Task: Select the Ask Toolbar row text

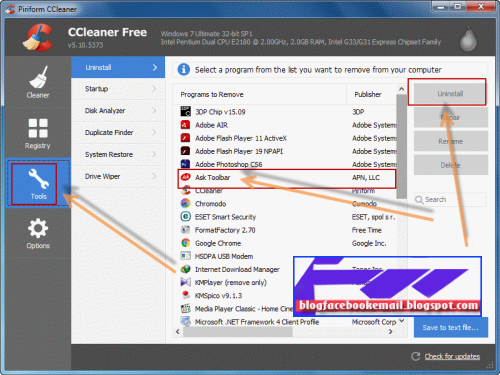Action: (x=212, y=177)
